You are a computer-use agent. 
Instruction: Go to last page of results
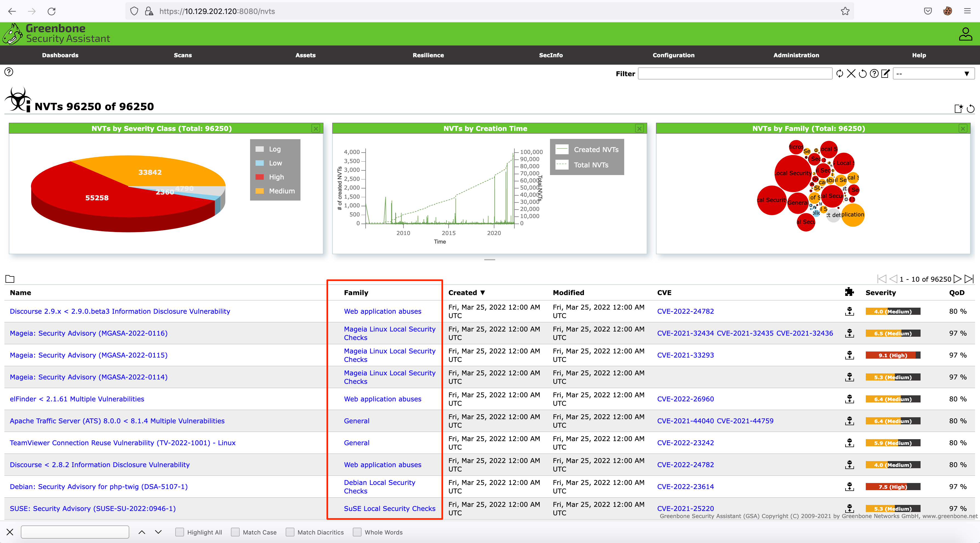click(x=969, y=279)
